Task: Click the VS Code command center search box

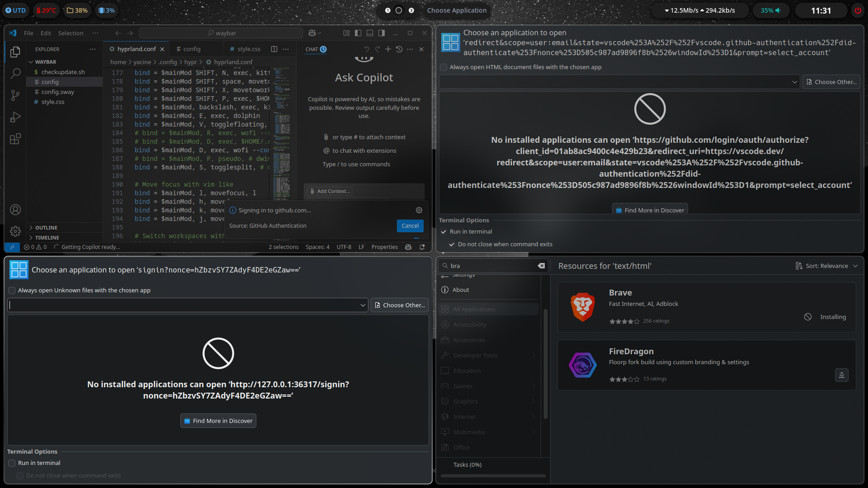Action: (x=221, y=33)
